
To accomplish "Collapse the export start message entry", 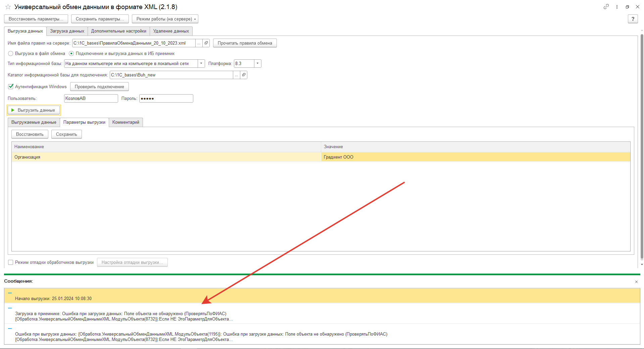I will (10, 293).
